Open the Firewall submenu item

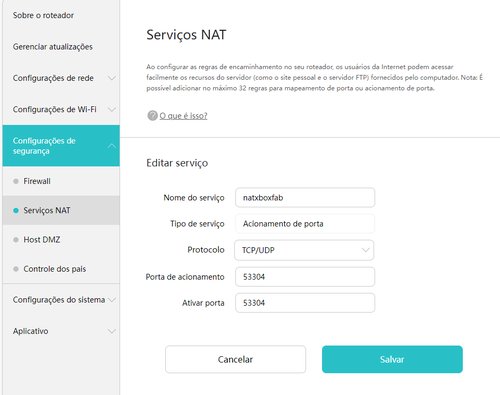[x=61, y=181]
